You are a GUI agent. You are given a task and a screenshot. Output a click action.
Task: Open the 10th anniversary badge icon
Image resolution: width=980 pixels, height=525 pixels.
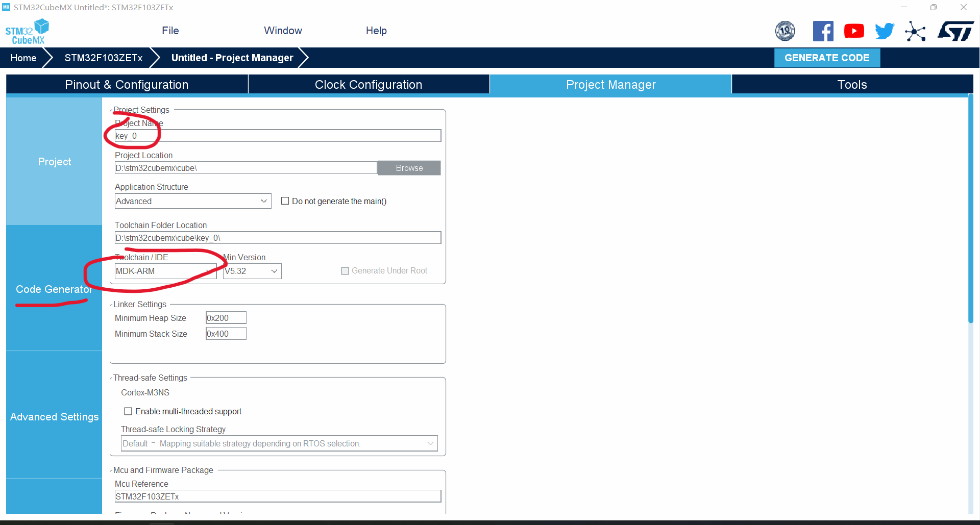point(785,31)
